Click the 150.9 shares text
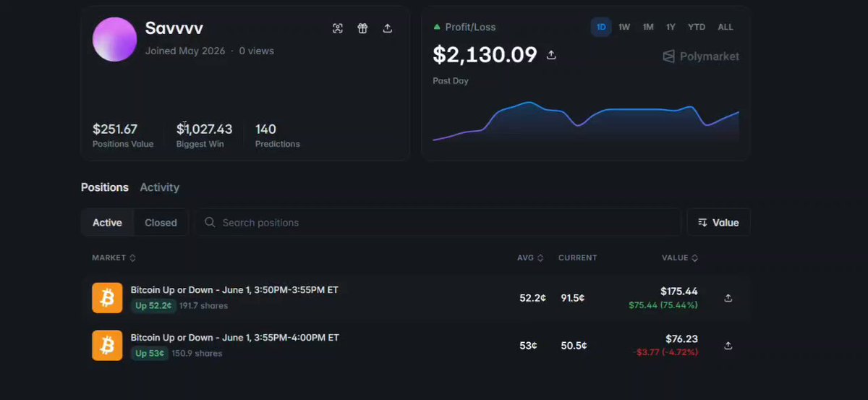 click(197, 354)
